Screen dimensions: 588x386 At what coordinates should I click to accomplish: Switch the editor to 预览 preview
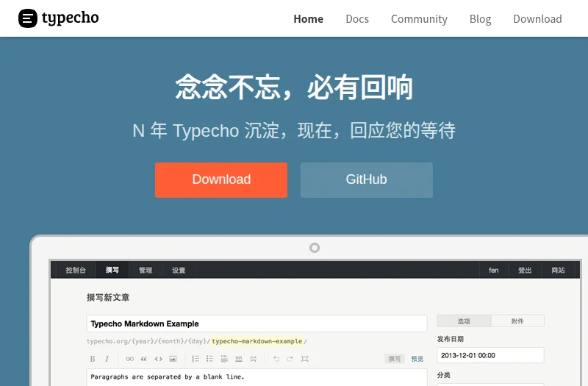tap(417, 359)
